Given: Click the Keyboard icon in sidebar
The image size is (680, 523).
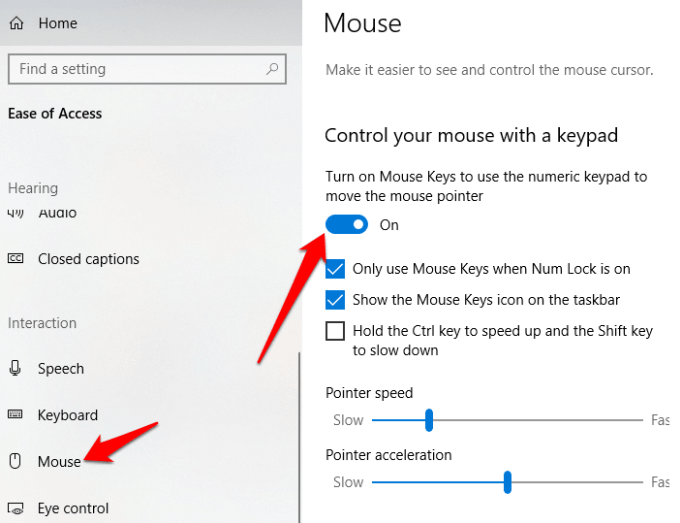Looking at the screenshot, I should coord(16,415).
